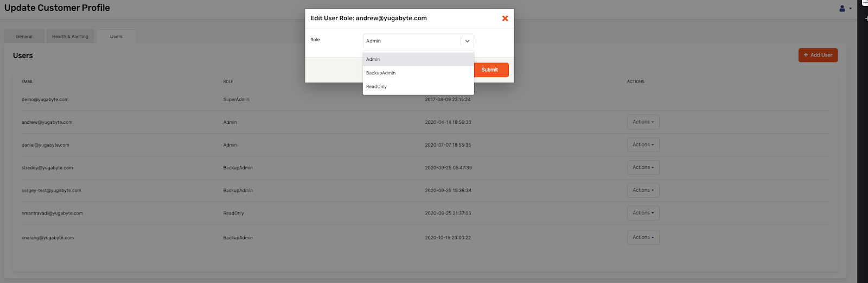Choose ReadOnly option in role list

(418, 86)
